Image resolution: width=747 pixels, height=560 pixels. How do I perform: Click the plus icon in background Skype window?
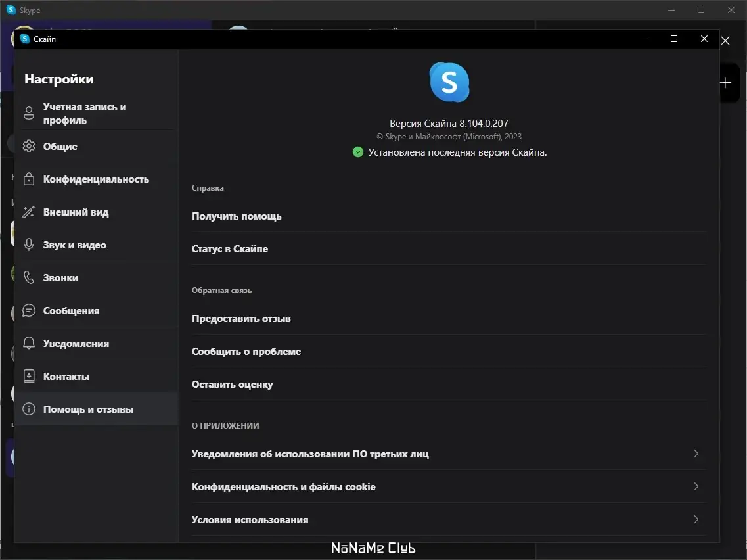[x=725, y=83]
